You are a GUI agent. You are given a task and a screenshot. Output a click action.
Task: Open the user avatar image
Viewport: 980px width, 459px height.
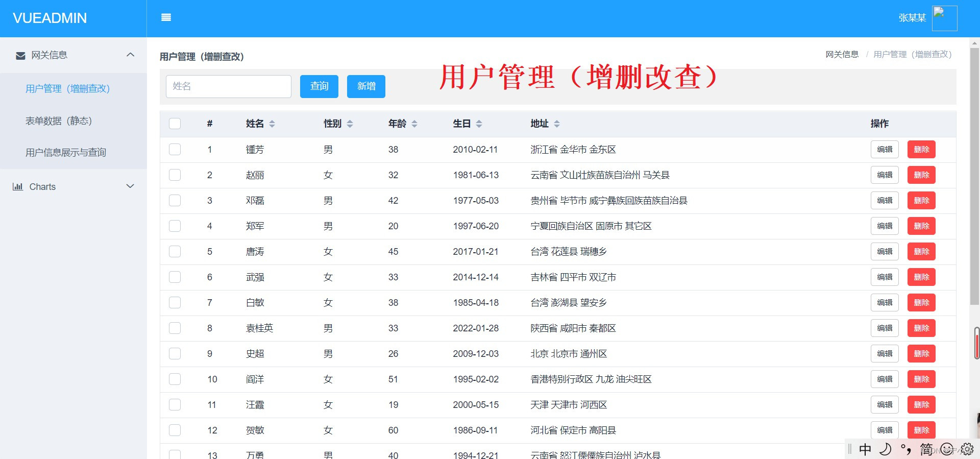coord(944,18)
